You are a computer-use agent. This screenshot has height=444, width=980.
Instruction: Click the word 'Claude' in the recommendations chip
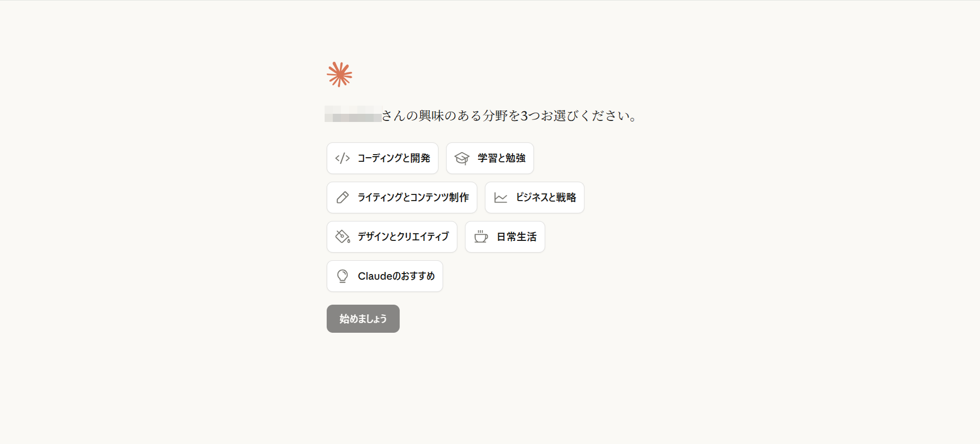click(375, 276)
